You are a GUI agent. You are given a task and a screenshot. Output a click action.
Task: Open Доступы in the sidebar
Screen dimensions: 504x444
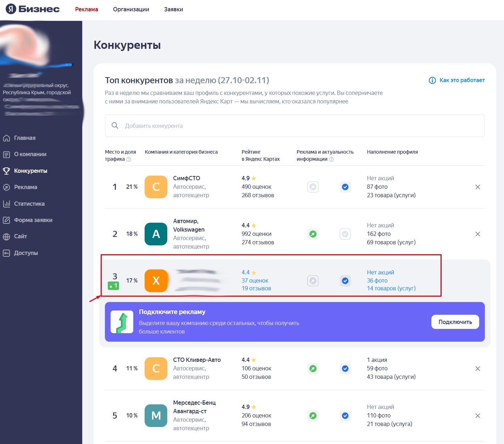click(26, 253)
